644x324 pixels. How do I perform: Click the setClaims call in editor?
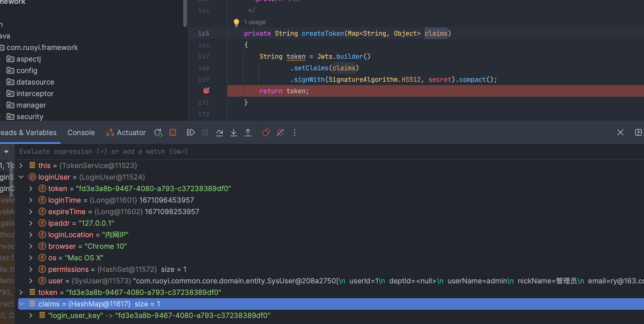(311, 68)
